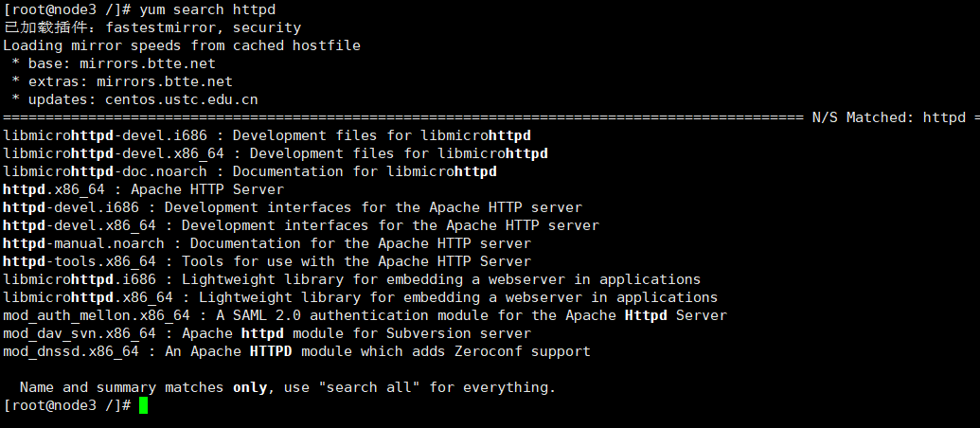980x428 pixels.
Task: Click the 'httpd-tools.x86_64' package name
Action: click(80, 261)
